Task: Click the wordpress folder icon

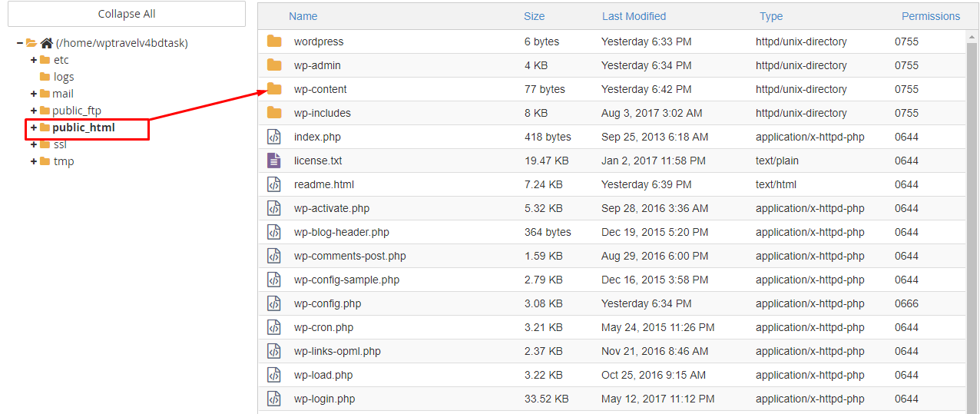Action: [274, 41]
